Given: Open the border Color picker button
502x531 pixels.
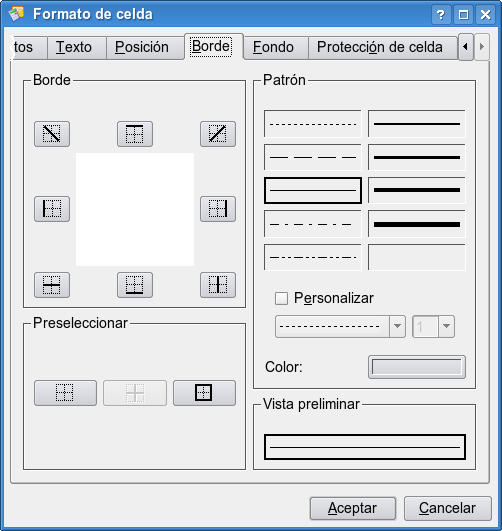Looking at the screenshot, I should (417, 367).
